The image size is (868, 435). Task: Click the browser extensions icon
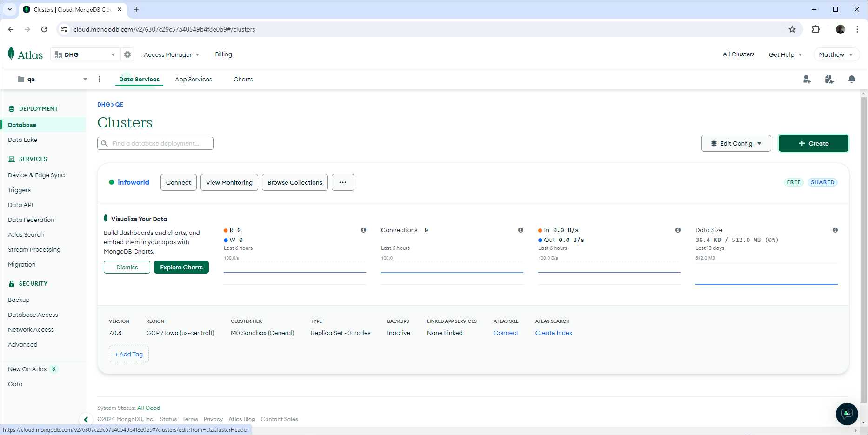point(816,29)
